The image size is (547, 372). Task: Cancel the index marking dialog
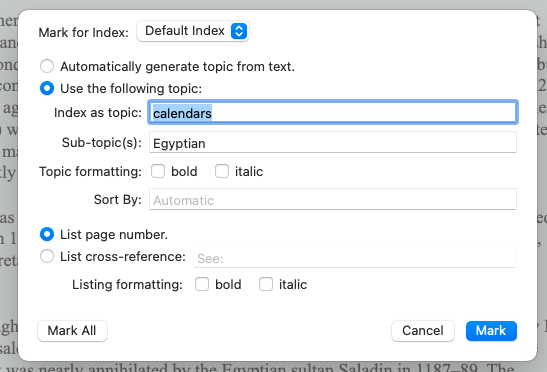click(x=423, y=331)
